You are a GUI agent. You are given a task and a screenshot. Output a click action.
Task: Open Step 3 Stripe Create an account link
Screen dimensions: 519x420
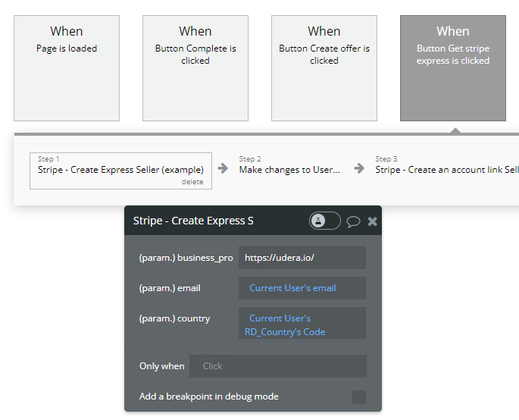pos(446,170)
